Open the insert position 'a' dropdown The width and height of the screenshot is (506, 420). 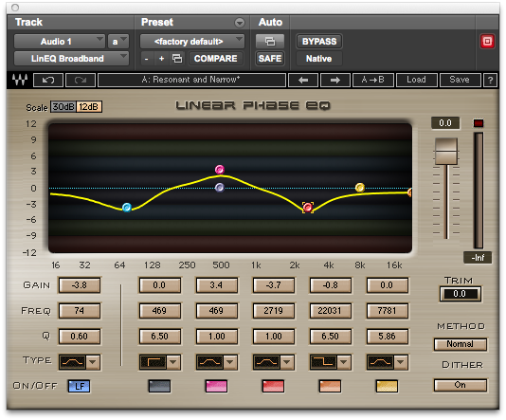pos(118,42)
